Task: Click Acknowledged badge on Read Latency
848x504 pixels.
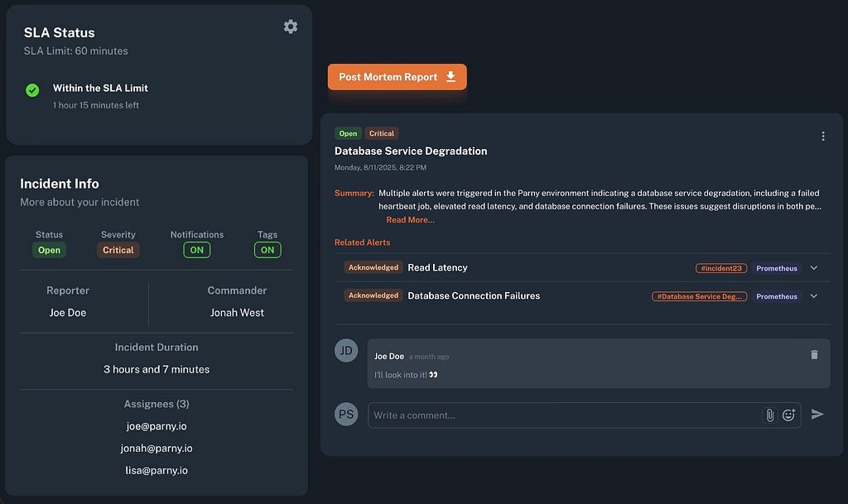Action: (373, 267)
